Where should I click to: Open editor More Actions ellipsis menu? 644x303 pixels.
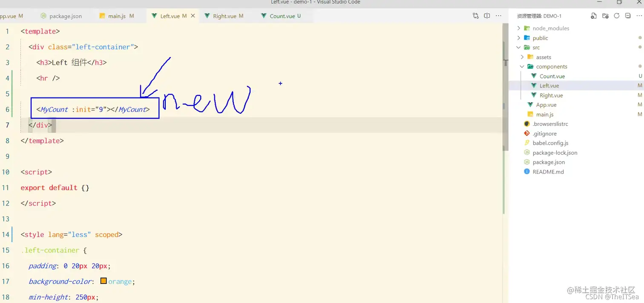pos(499,16)
